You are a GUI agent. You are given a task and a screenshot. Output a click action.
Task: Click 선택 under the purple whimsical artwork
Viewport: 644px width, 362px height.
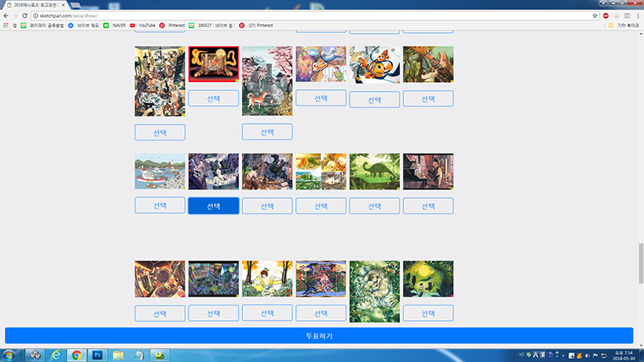click(x=320, y=98)
